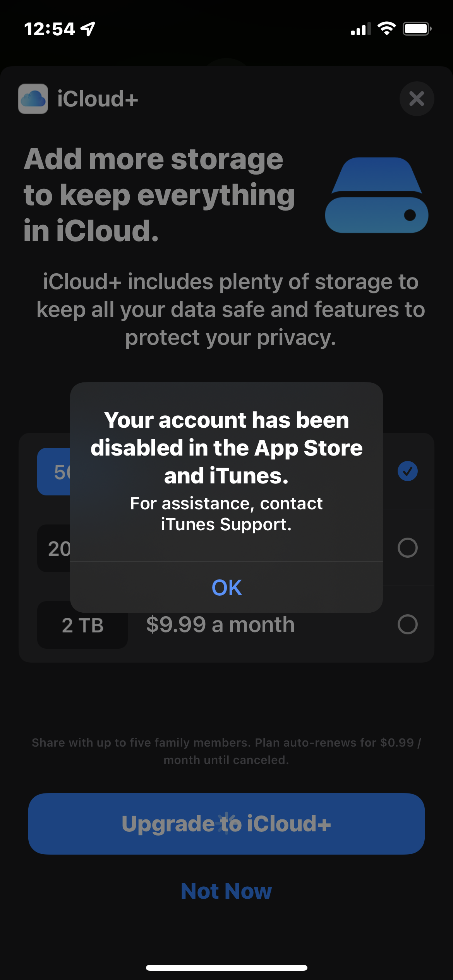The height and width of the screenshot is (980, 453).
Task: Tap the 2 TB storage label
Action: pyautogui.click(x=82, y=625)
